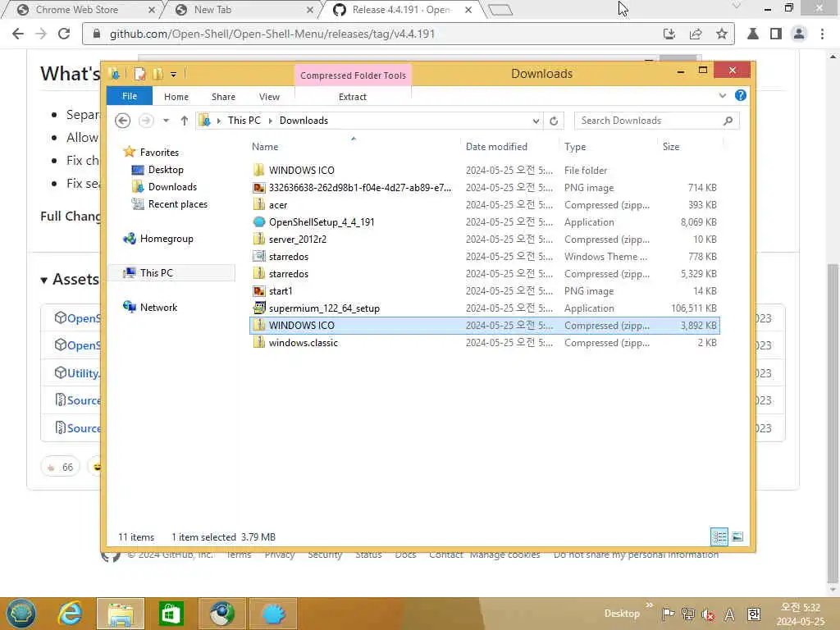Screen dimensions: 840x630
Task: Open Chrome profile avatar button
Action: click(799, 34)
